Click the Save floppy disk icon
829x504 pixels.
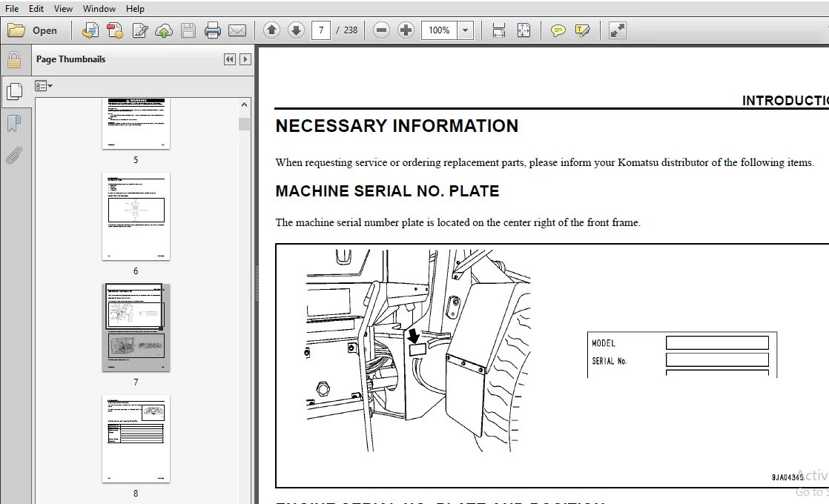[188, 30]
